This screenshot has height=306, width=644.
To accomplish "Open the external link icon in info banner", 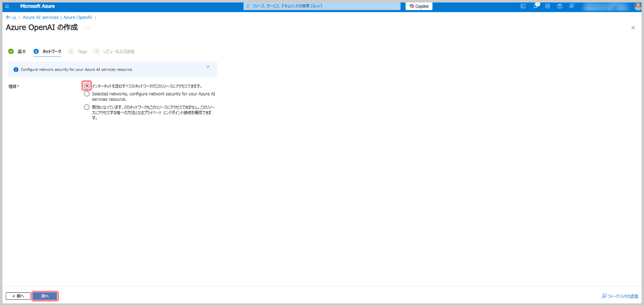I will [x=208, y=66].
